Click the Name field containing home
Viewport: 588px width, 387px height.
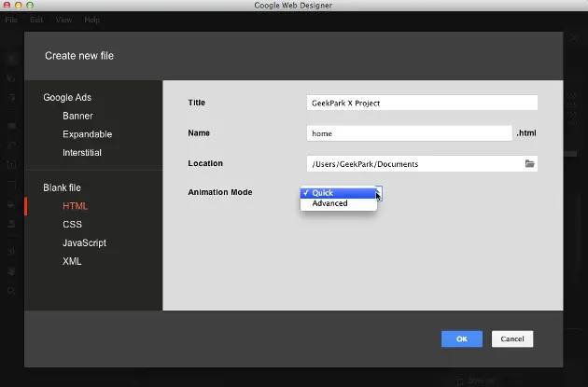(x=409, y=133)
